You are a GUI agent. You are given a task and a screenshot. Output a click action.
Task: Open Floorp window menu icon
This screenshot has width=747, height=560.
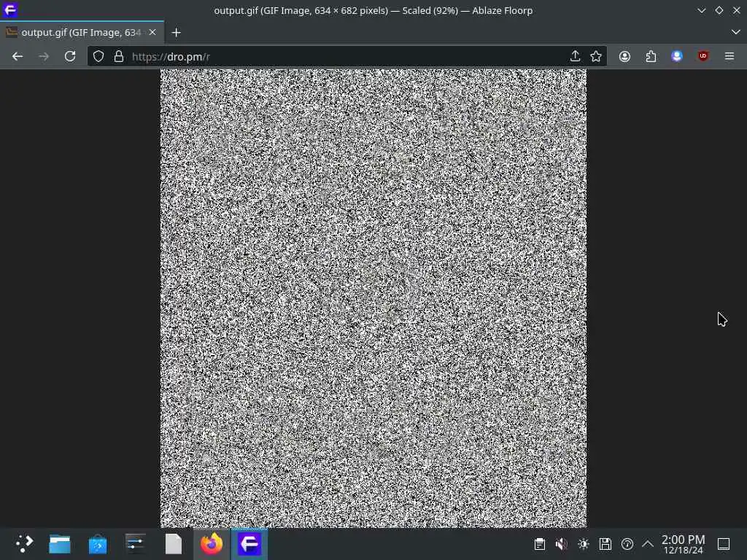click(9, 10)
